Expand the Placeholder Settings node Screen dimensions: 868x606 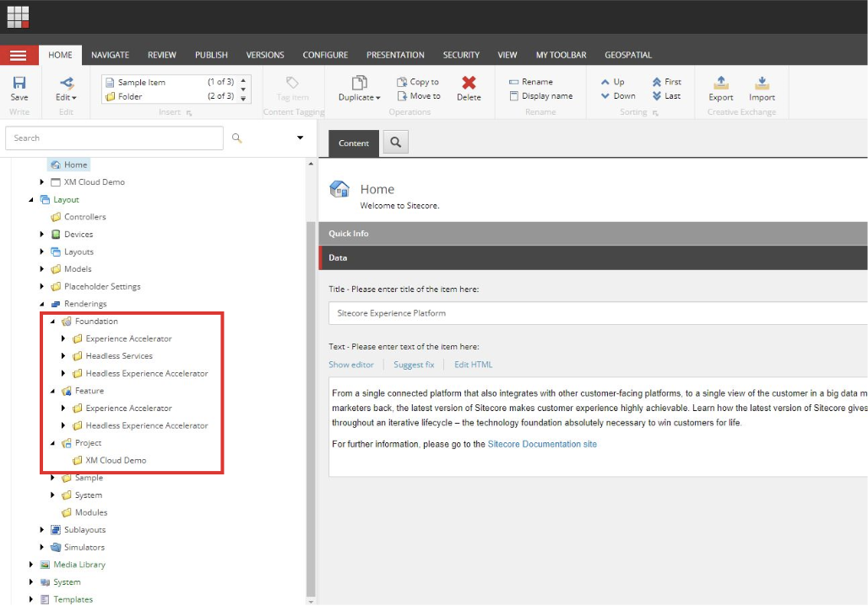(x=42, y=287)
